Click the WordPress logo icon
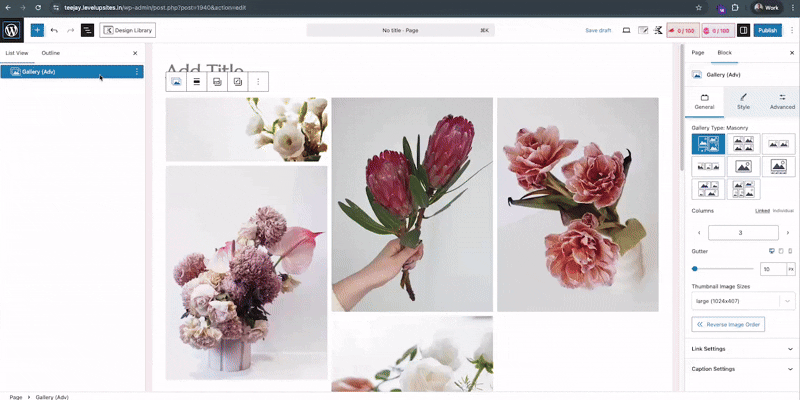Image resolution: width=800 pixels, height=400 pixels. tap(12, 30)
